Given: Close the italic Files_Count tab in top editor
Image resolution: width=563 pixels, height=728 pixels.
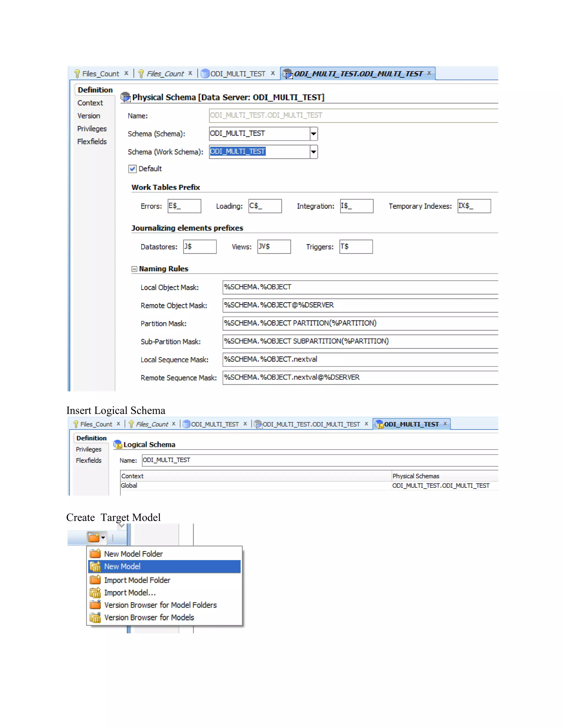Looking at the screenshot, I should pos(190,73).
